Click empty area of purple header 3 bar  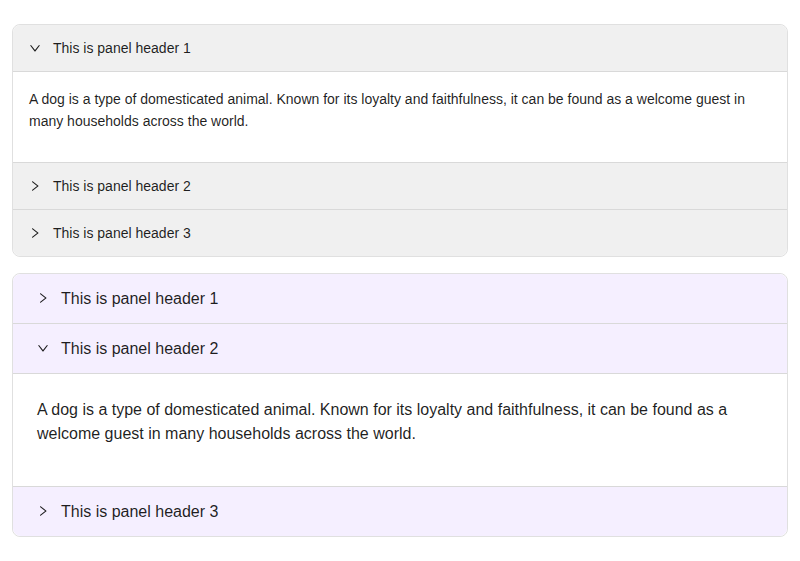tap(500, 512)
